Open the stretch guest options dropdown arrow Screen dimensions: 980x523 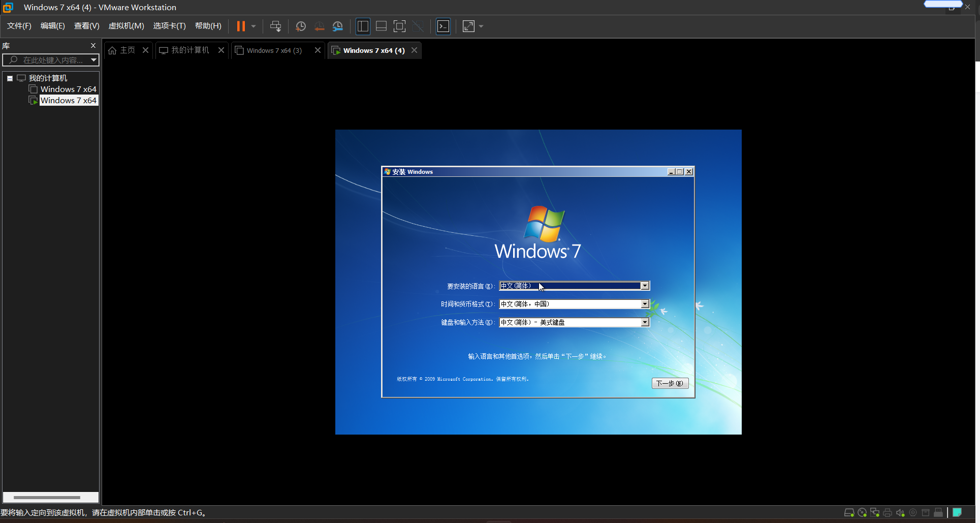coord(481,26)
